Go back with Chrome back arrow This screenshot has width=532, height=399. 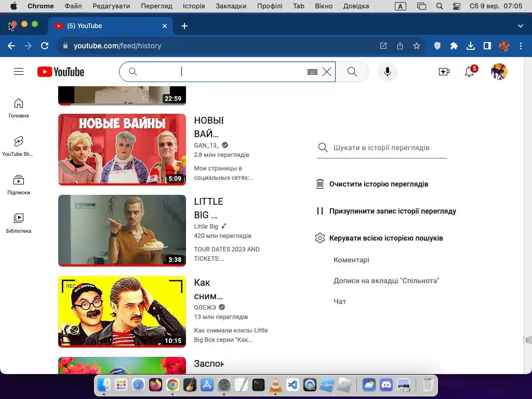(11, 46)
